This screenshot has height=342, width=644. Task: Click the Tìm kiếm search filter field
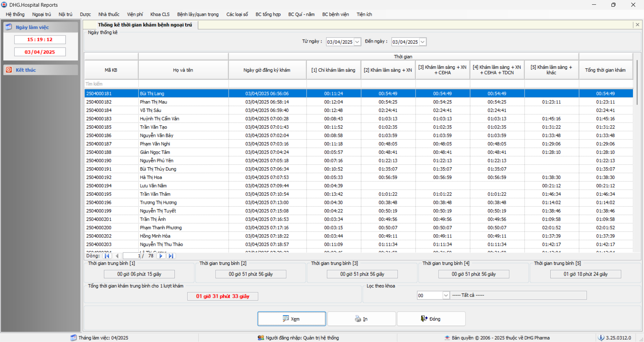click(111, 84)
